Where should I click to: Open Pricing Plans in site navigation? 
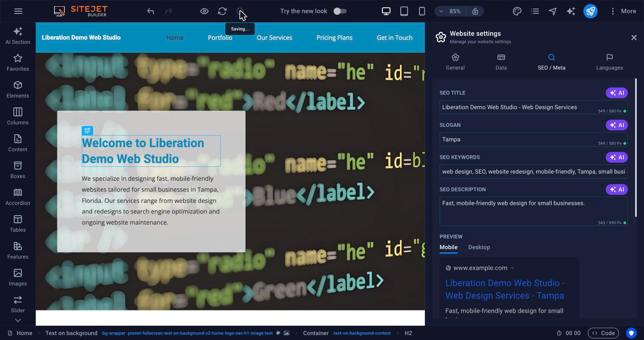click(x=335, y=38)
